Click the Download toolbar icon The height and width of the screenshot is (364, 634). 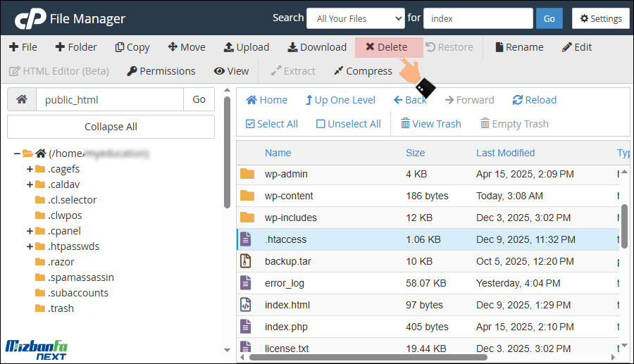(x=292, y=47)
